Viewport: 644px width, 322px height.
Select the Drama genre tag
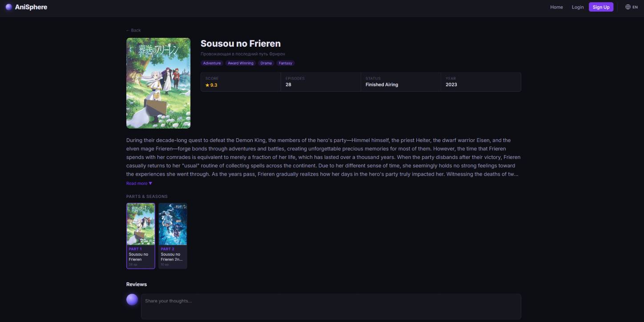coord(266,63)
